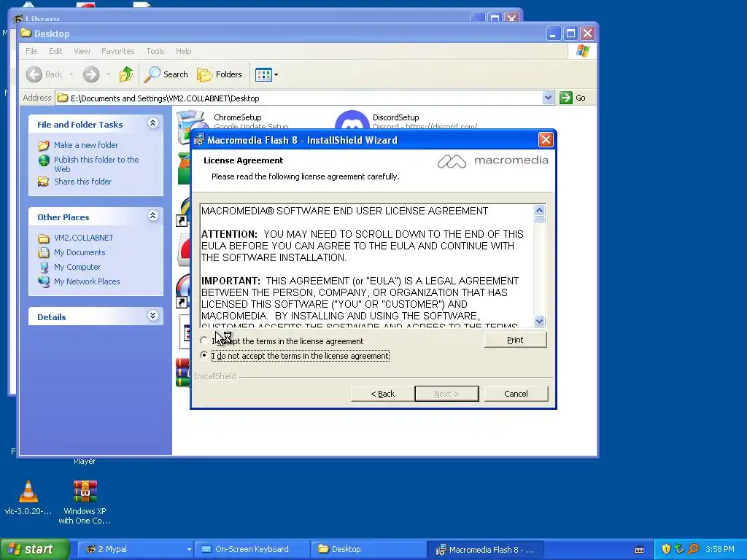Viewport: 747px width, 560px height.
Task: Open Tools menu in Desktop window
Action: (155, 51)
